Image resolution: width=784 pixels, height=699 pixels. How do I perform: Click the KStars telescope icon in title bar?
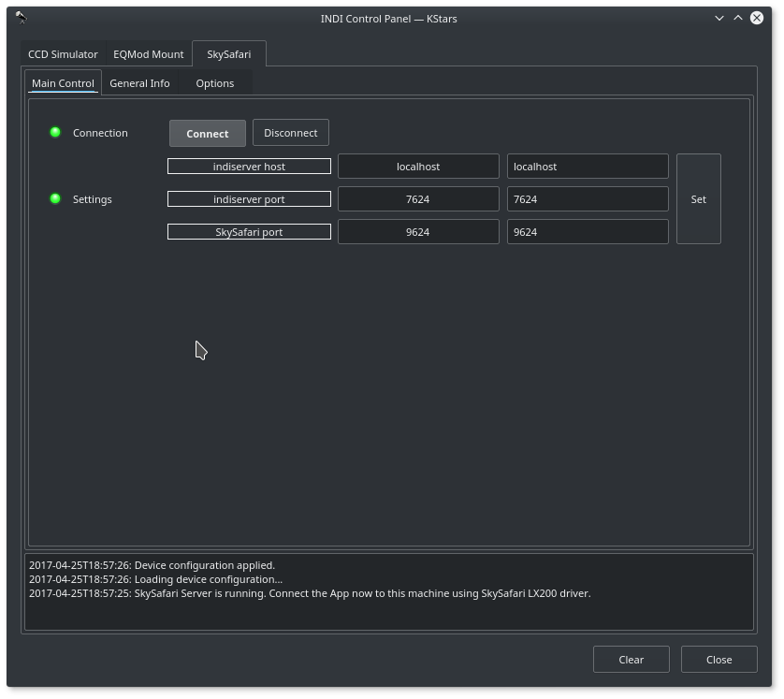[x=21, y=18]
